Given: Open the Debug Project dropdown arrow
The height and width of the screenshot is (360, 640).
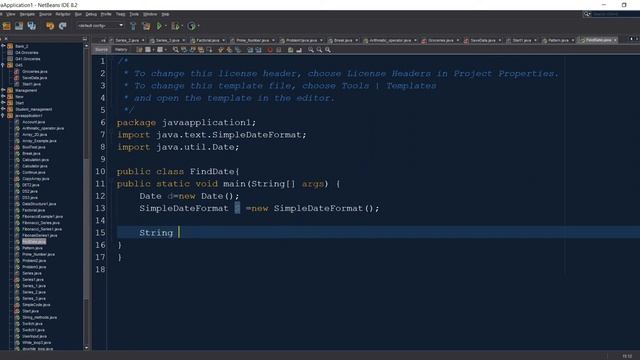Looking at the screenshot, I should tap(182, 26).
